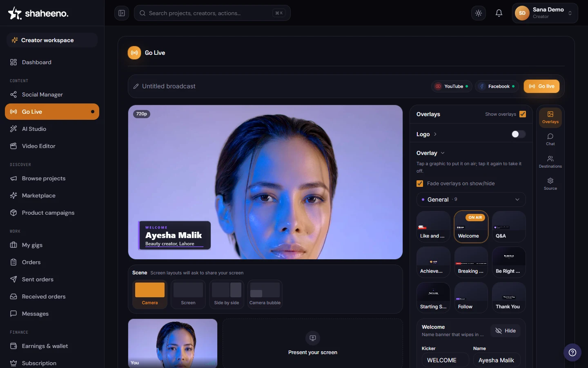The width and height of the screenshot is (588, 368).
Task: Open the General overlay pack dropdown
Action: 471,200
